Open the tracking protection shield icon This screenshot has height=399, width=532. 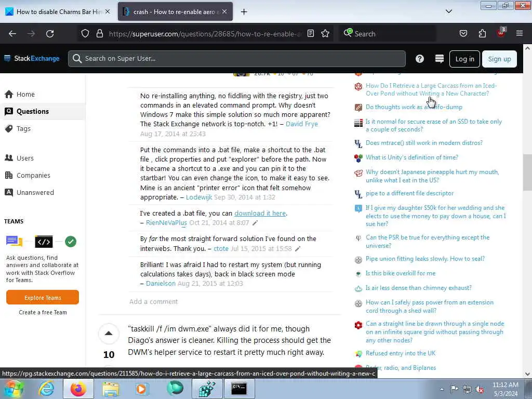pos(85,34)
